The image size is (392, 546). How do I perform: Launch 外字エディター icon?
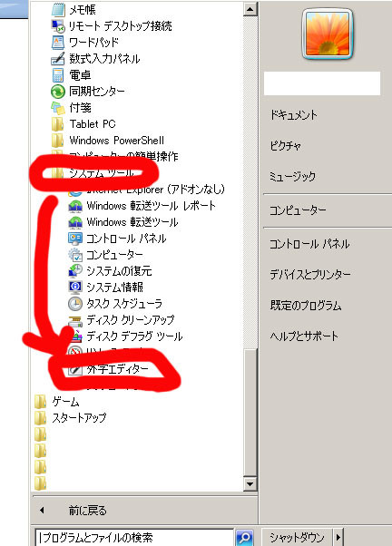75,369
